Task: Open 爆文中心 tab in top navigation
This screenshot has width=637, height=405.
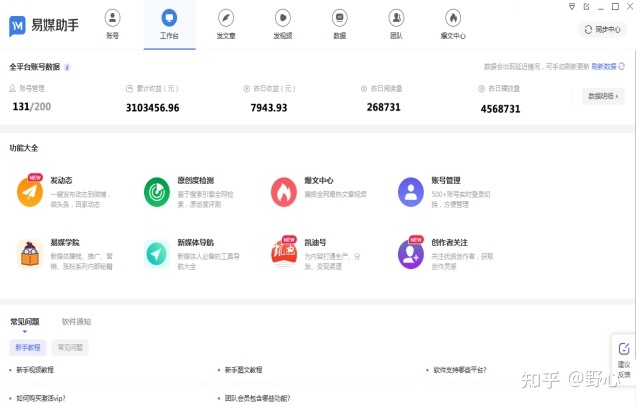Action: [453, 24]
